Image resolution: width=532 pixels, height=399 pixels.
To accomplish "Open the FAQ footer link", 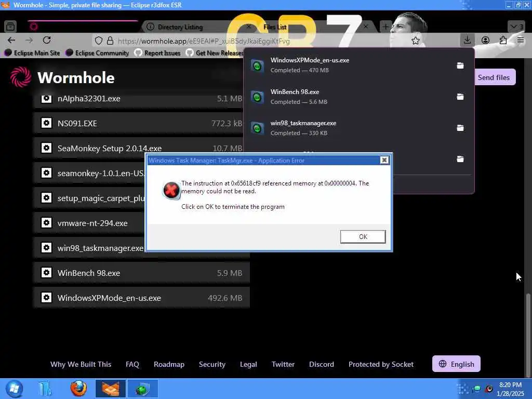I will pyautogui.click(x=132, y=364).
